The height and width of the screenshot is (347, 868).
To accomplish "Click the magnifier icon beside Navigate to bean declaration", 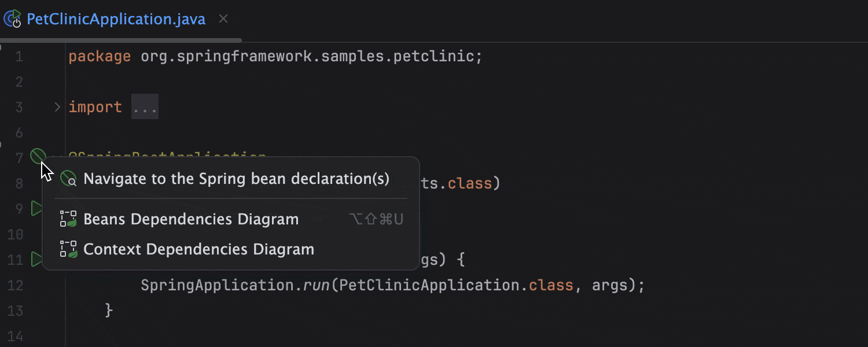I will click(x=69, y=180).
